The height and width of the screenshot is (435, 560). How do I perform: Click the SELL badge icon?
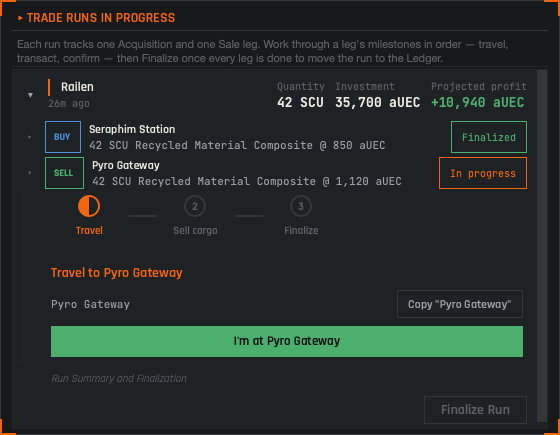64,173
